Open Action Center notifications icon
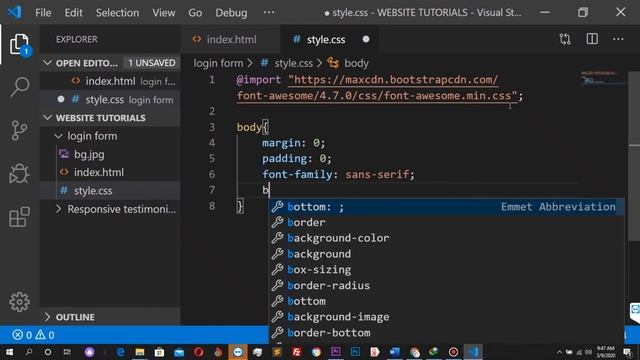This screenshot has height=360, width=640. [x=627, y=352]
